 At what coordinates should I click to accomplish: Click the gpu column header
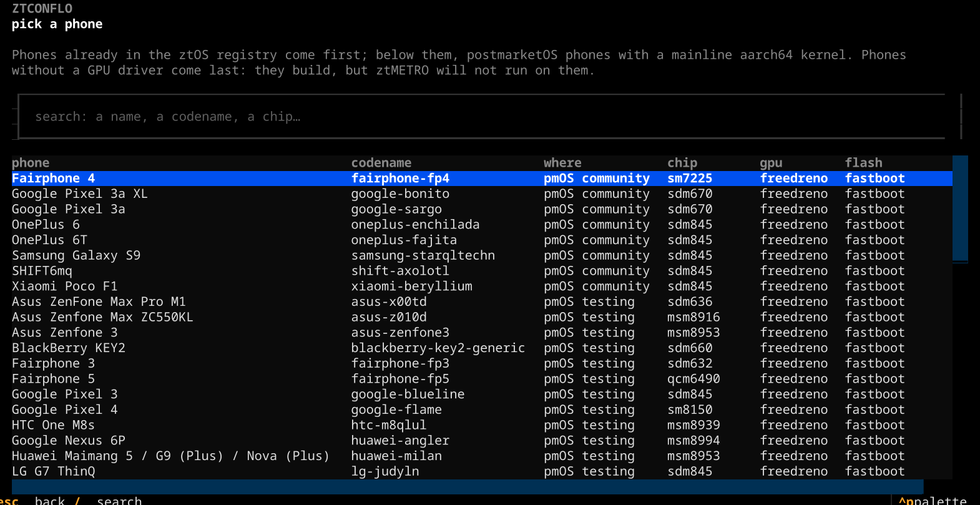pyautogui.click(x=771, y=163)
